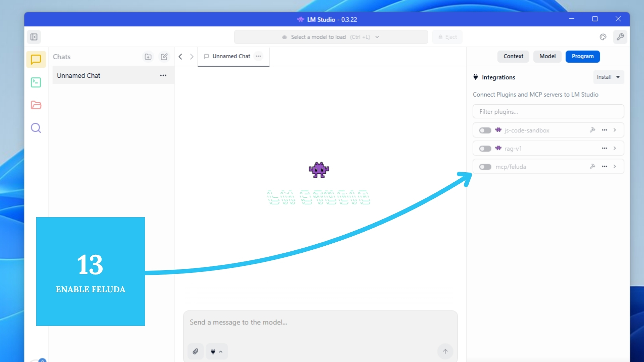Viewport: 644px width, 362px height.
Task: Attach a file with the paperclip
Action: coord(196,351)
